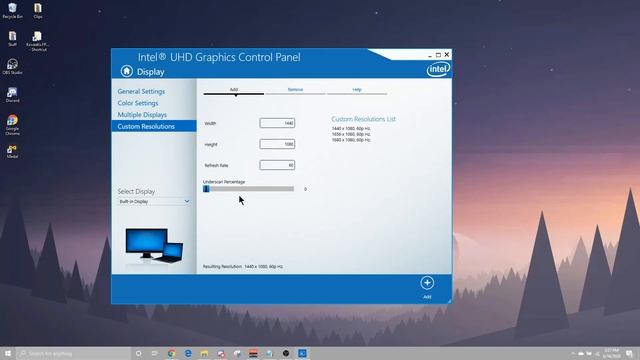Open the Windows Start menu

[7, 353]
